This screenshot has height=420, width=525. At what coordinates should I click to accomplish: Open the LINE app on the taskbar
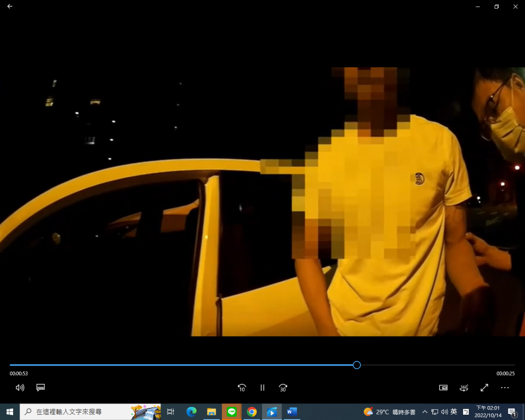[231, 412]
